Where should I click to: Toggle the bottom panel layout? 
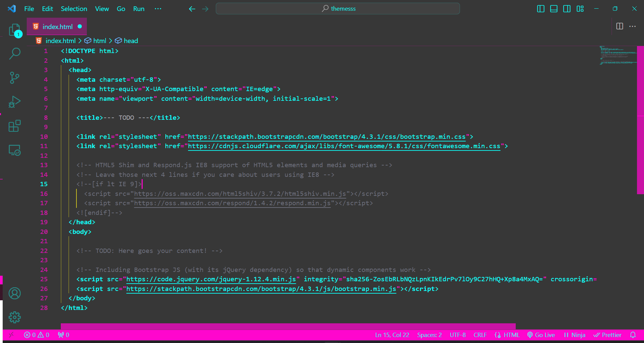pos(554,9)
